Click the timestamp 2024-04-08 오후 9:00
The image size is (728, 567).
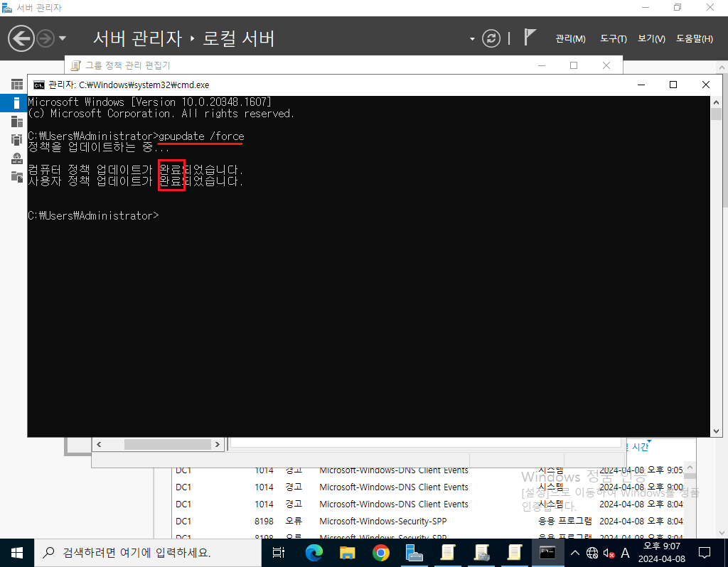[641, 487]
